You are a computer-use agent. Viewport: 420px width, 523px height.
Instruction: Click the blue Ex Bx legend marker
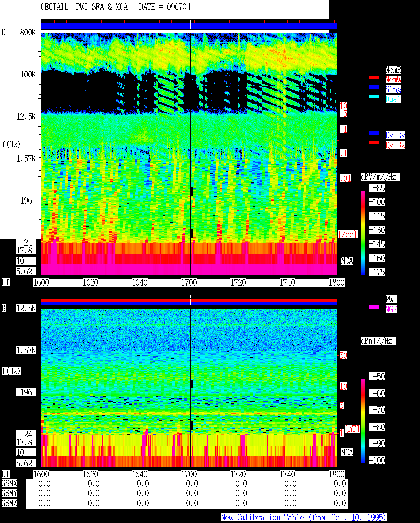(x=374, y=133)
